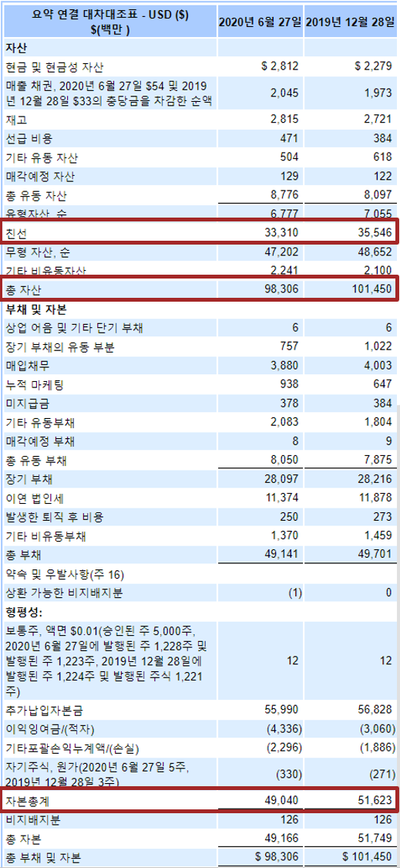400x868 pixels.
Task: Click the 이연 법인세 row label
Action: click(35, 498)
